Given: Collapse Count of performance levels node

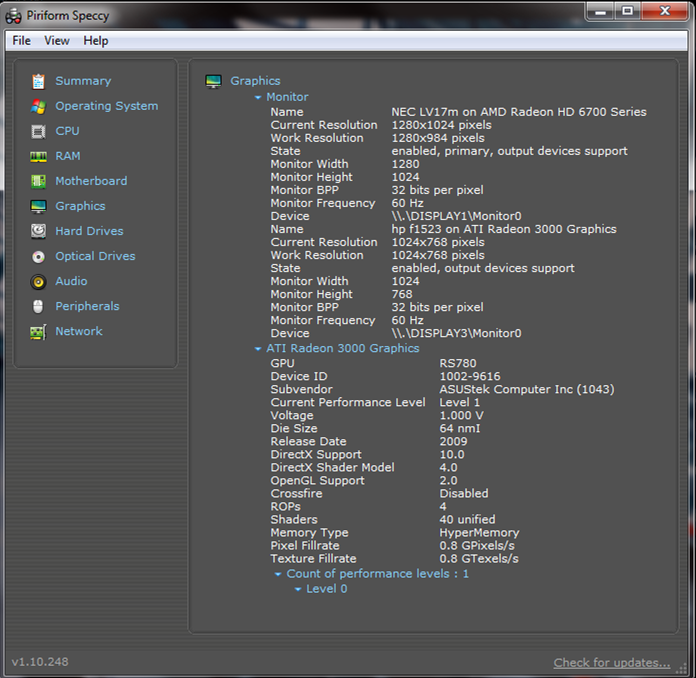Looking at the screenshot, I should pos(278,574).
